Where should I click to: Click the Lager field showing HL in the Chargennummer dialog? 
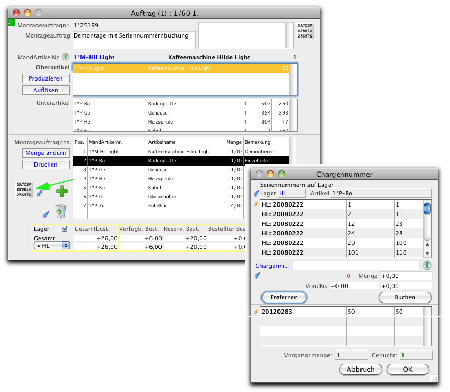tap(292, 193)
